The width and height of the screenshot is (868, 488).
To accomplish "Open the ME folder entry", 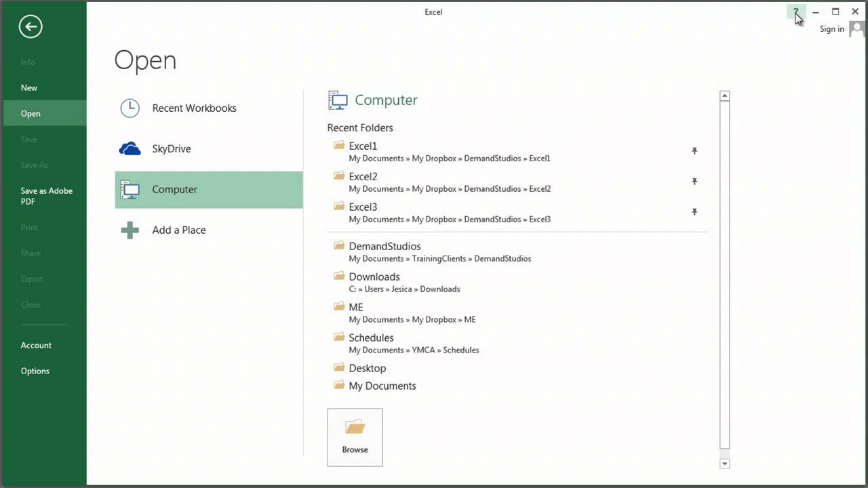I will click(517, 312).
